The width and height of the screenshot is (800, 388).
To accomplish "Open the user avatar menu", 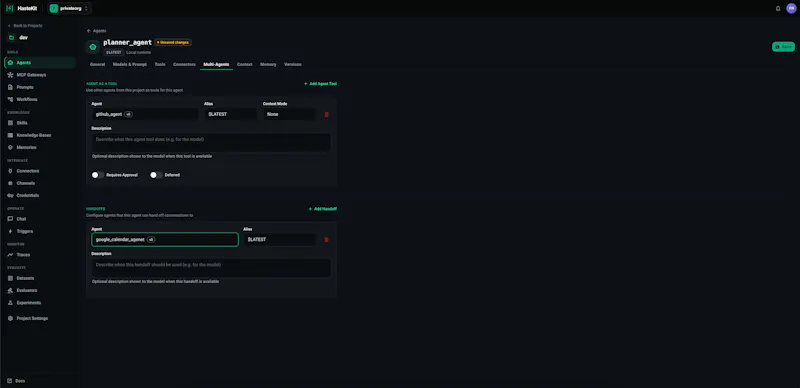I will [x=791, y=8].
